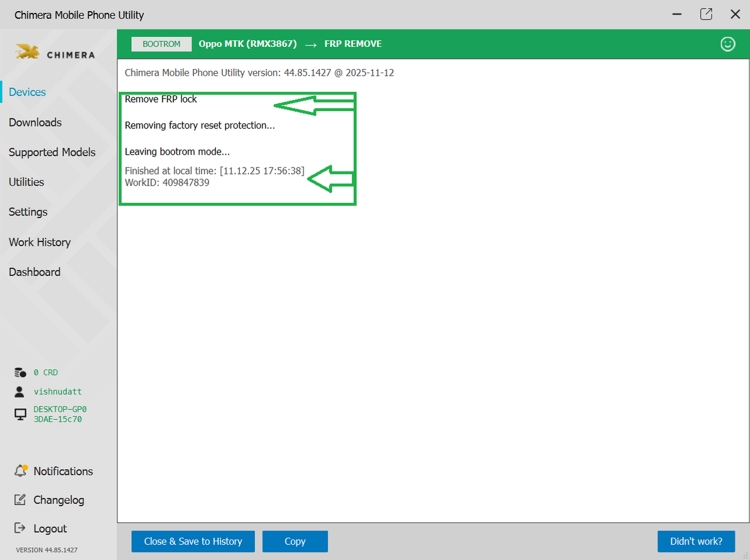Click the Changelog pencil icon
750x560 pixels.
click(20, 500)
